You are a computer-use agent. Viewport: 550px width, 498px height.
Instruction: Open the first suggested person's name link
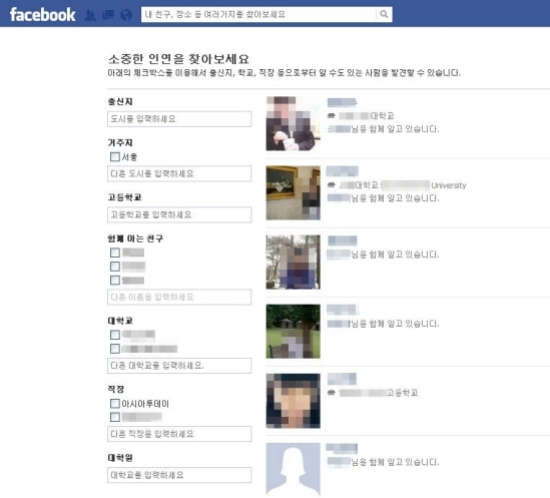(342, 102)
